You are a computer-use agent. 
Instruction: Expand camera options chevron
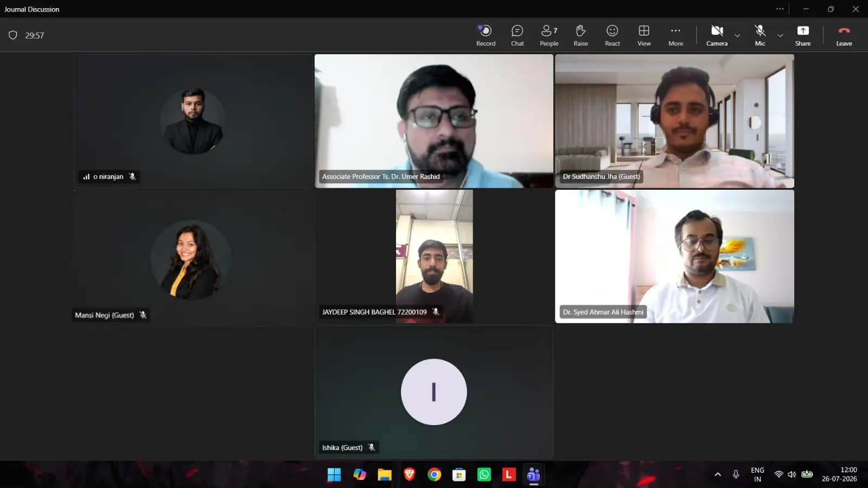pos(737,35)
